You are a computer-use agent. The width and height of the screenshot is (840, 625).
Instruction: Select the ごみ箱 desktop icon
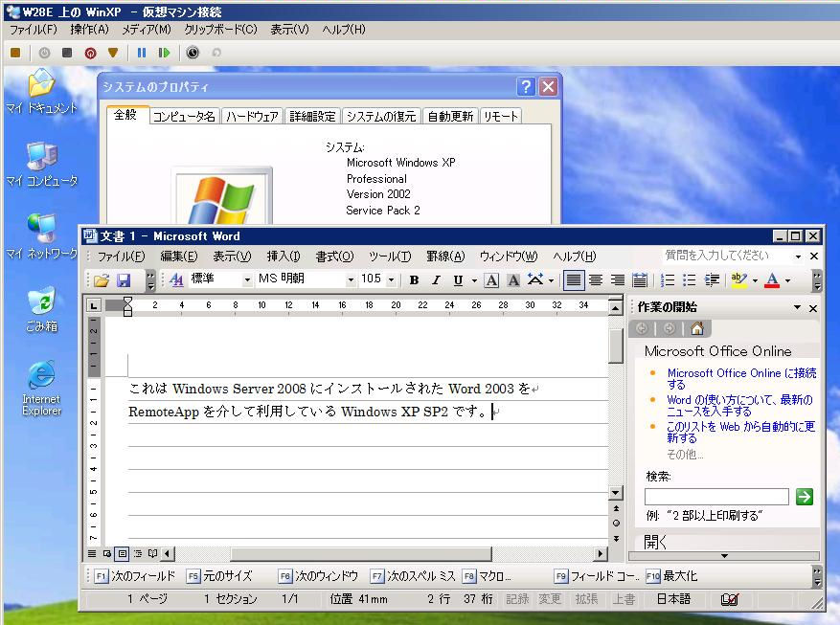point(41,309)
